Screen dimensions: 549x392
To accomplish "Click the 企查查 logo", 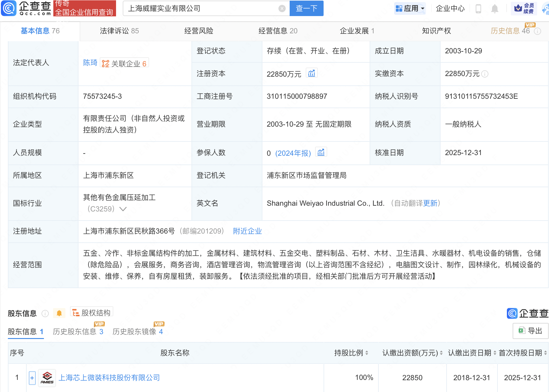I will (x=26, y=8).
